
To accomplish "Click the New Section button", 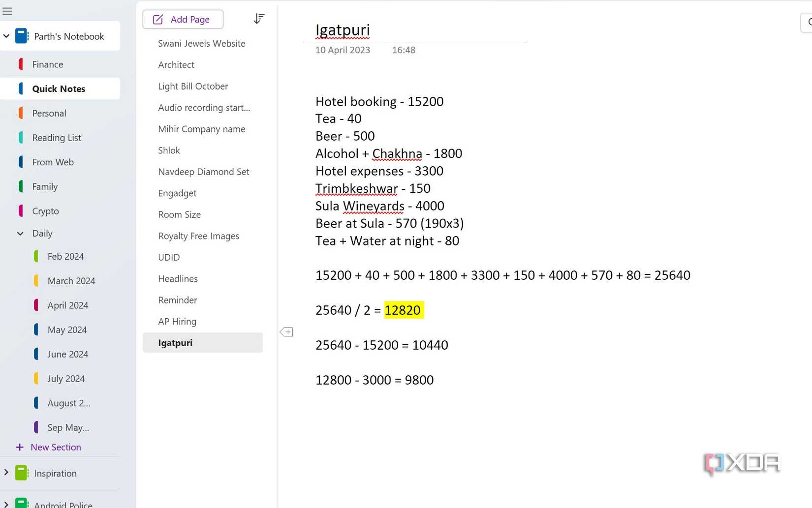I will point(48,447).
